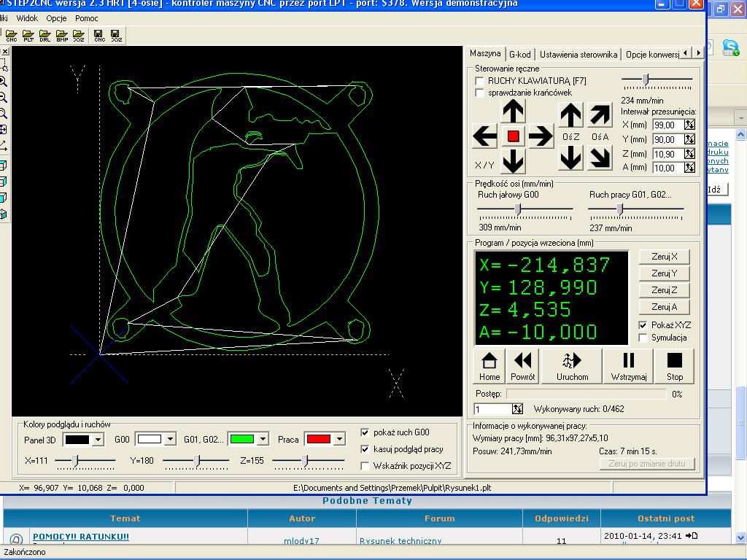Open the Pomoc menu
The image size is (747, 560).
(86, 18)
